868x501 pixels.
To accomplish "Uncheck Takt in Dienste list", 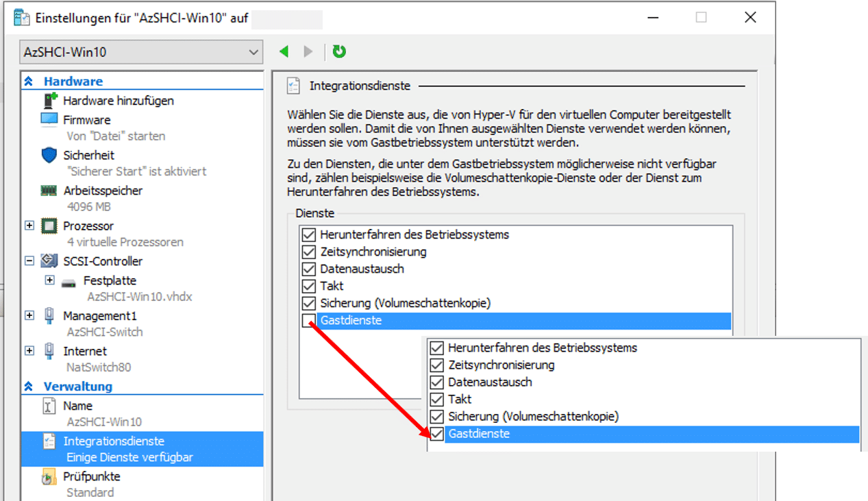I will [308, 286].
